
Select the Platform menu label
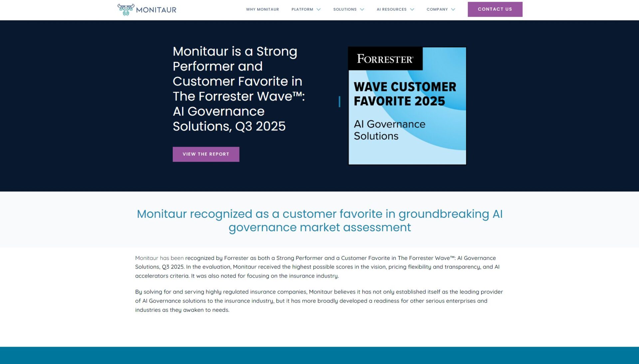[x=302, y=9]
